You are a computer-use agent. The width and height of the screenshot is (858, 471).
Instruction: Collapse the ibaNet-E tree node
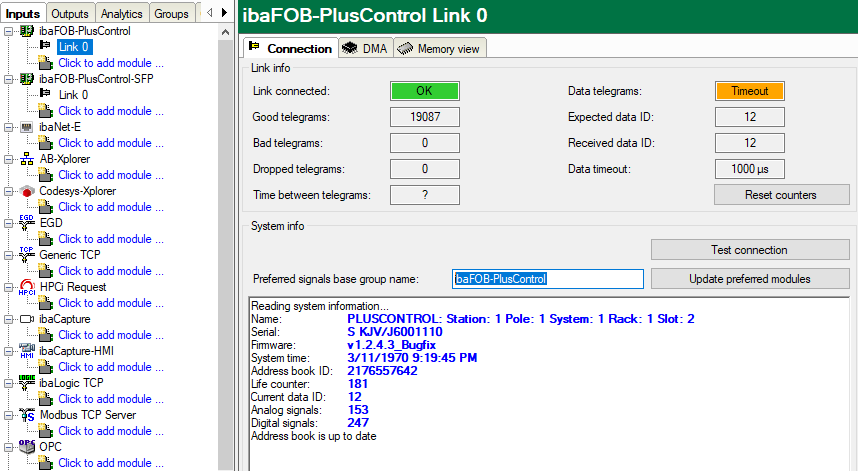point(9,127)
